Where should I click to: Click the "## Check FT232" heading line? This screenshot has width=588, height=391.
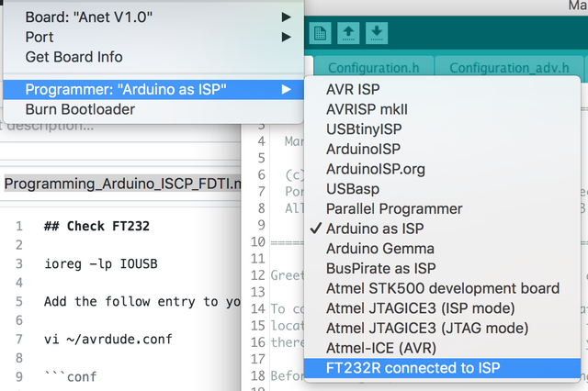click(96, 226)
